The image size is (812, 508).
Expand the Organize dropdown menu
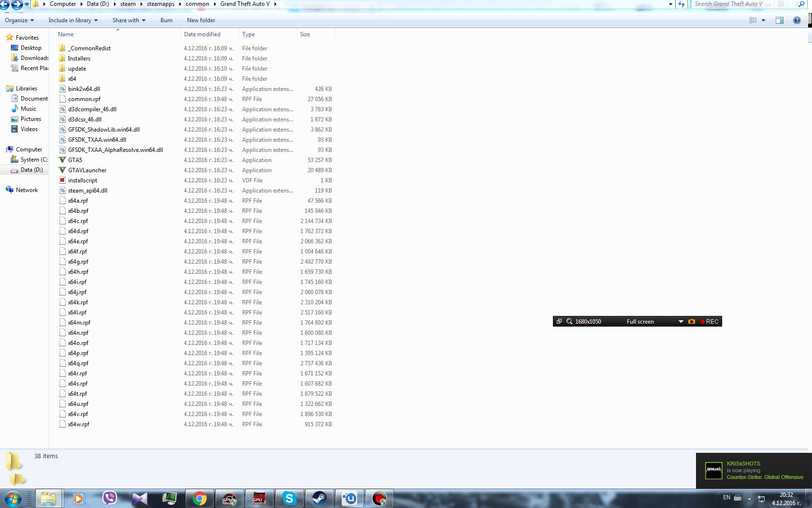pyautogui.click(x=19, y=20)
